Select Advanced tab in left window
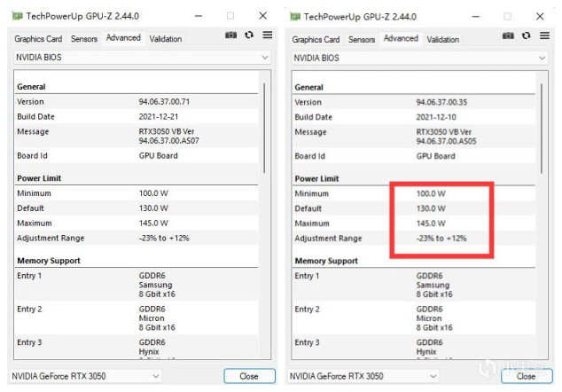562x392 pixels. point(123,37)
